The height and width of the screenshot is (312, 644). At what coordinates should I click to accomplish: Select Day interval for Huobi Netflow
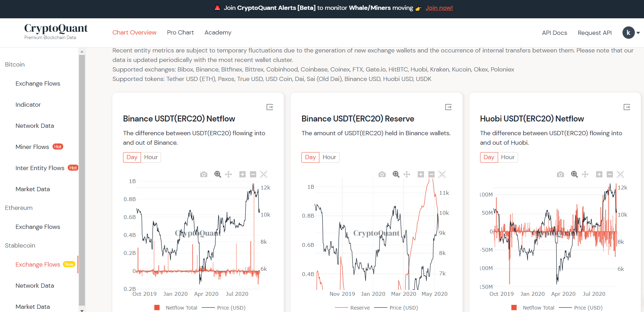click(489, 157)
